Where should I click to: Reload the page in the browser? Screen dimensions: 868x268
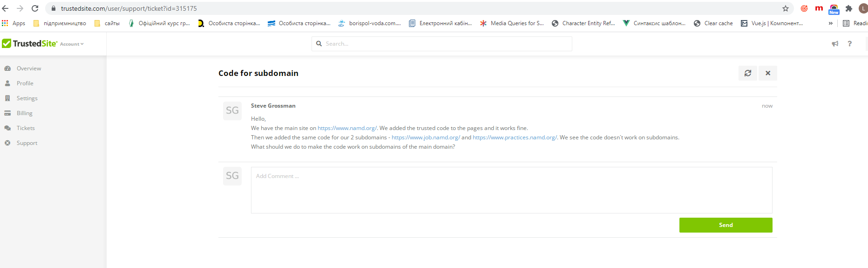(x=35, y=8)
